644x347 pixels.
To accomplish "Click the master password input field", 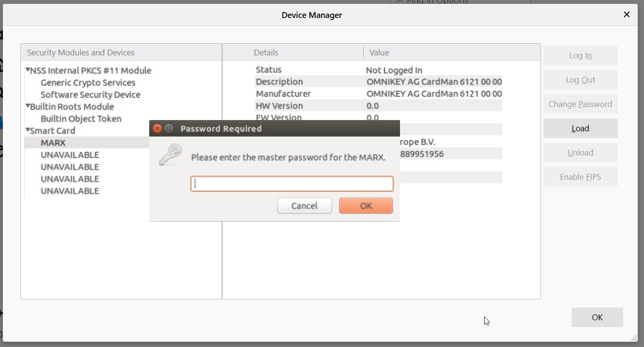I will (292, 184).
